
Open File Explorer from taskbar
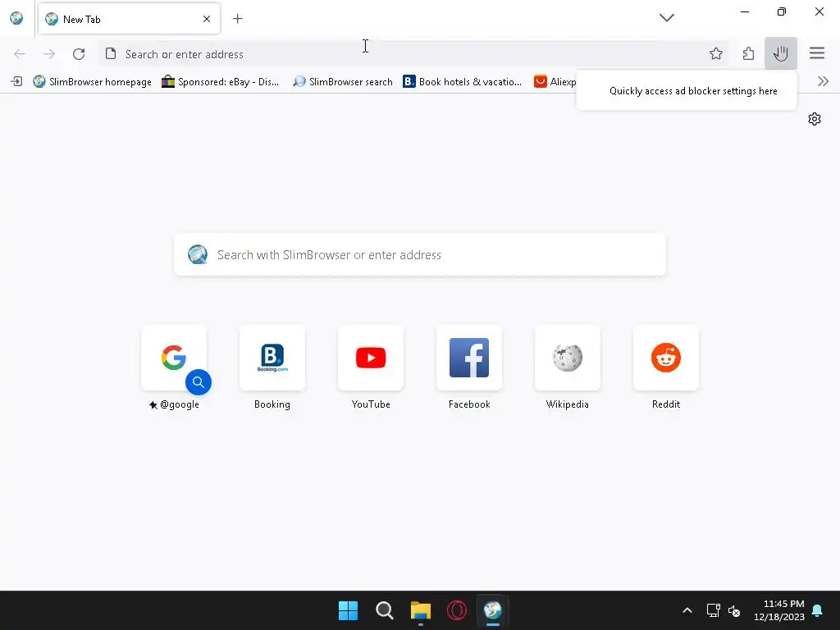(x=421, y=610)
